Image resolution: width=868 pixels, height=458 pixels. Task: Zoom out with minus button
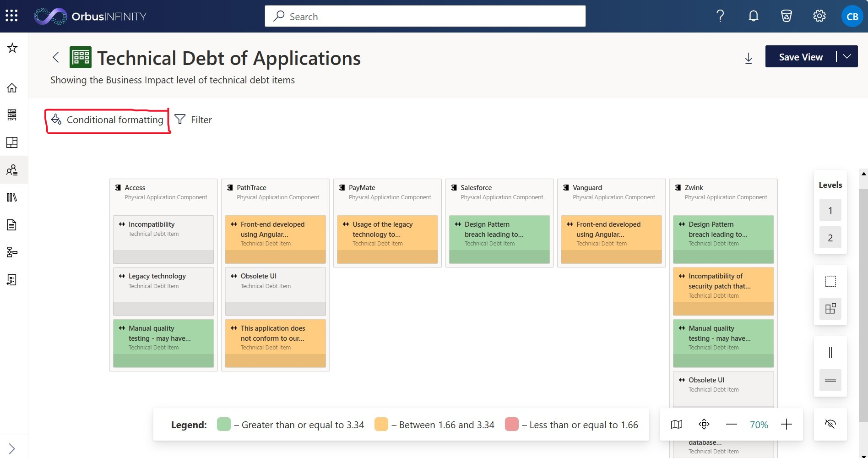(732, 425)
